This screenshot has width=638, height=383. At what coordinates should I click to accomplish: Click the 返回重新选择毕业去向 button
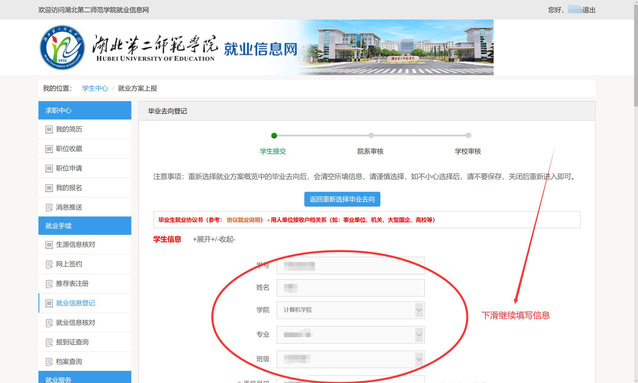(342, 199)
